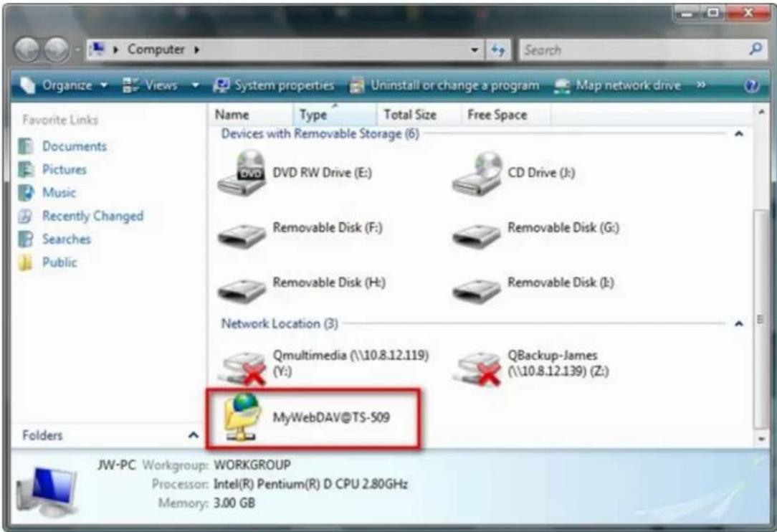Select Removable Disk (G:) drive icon
The height and width of the screenshot is (532, 777).
[x=476, y=235]
